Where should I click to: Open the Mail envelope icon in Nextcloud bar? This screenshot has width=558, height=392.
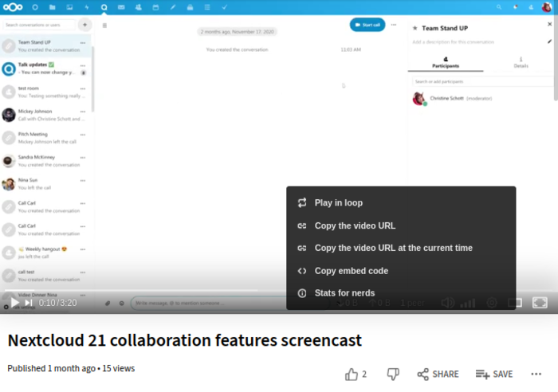(121, 7)
